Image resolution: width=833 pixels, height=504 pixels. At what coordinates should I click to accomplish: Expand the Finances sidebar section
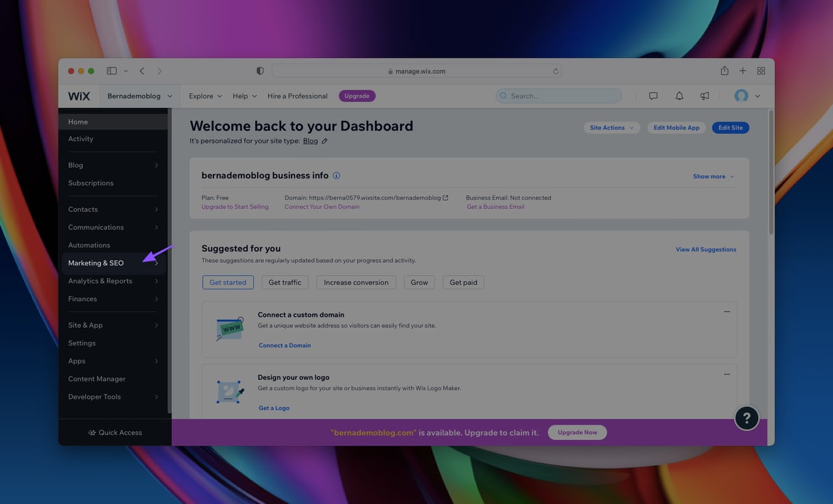156,298
